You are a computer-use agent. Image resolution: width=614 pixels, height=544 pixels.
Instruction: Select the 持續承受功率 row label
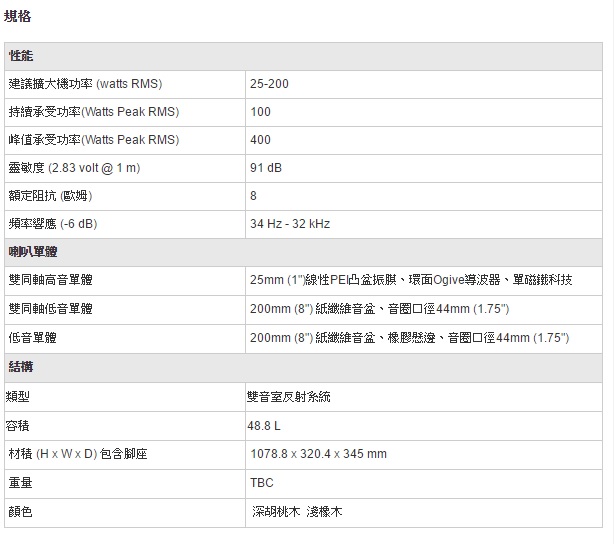coord(93,112)
